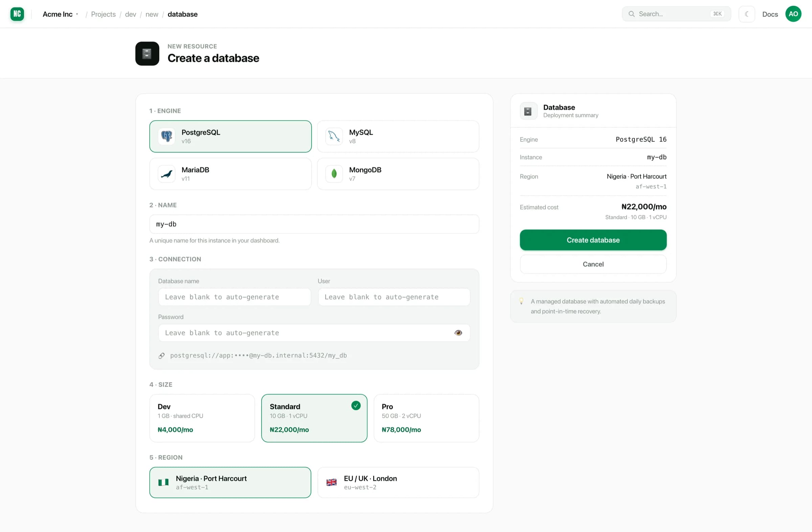Image resolution: width=812 pixels, height=532 pixels.
Task: Click the lightbulb tip icon
Action: tap(521, 301)
